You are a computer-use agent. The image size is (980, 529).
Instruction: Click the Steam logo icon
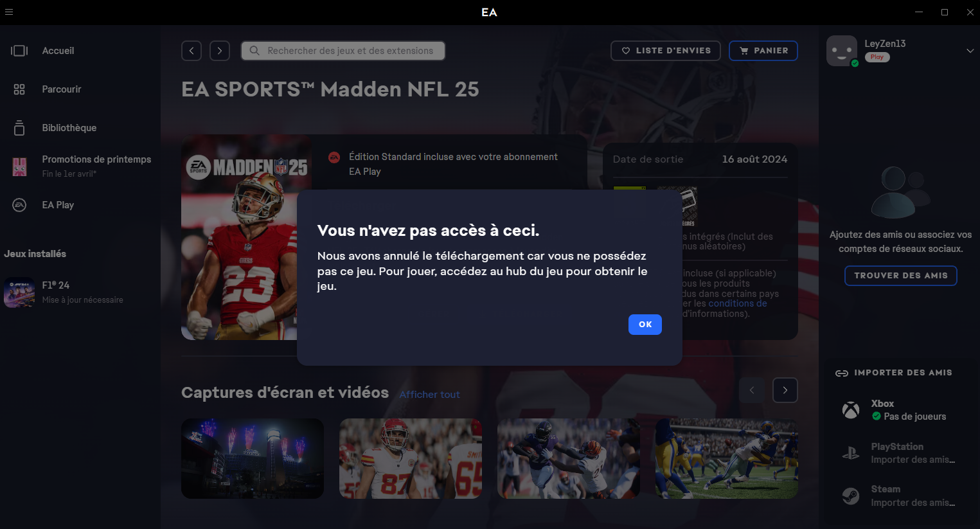click(851, 496)
